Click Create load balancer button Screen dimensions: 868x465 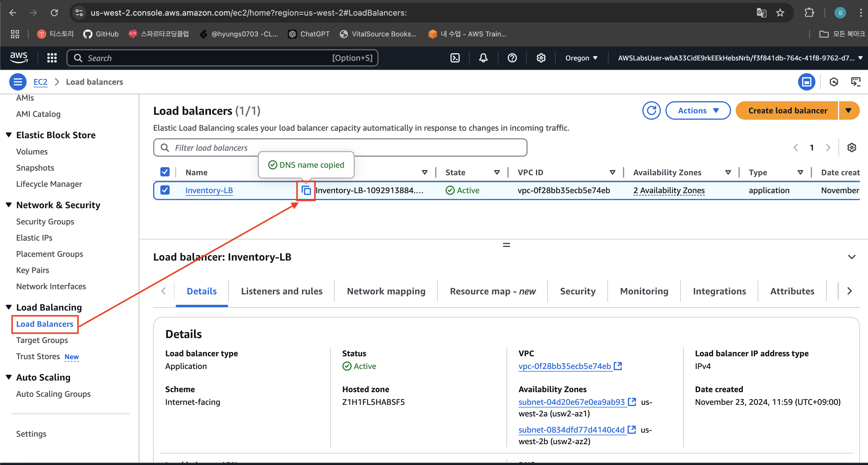point(787,110)
